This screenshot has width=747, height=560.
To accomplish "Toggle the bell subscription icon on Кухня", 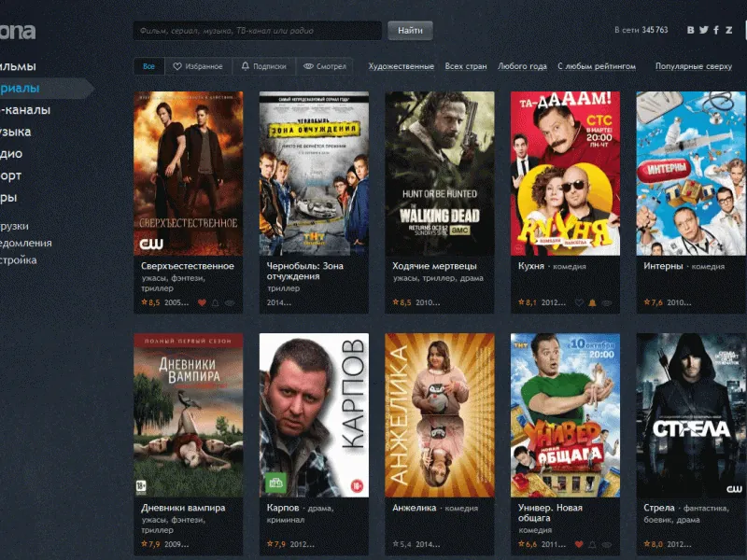I will pos(592,302).
